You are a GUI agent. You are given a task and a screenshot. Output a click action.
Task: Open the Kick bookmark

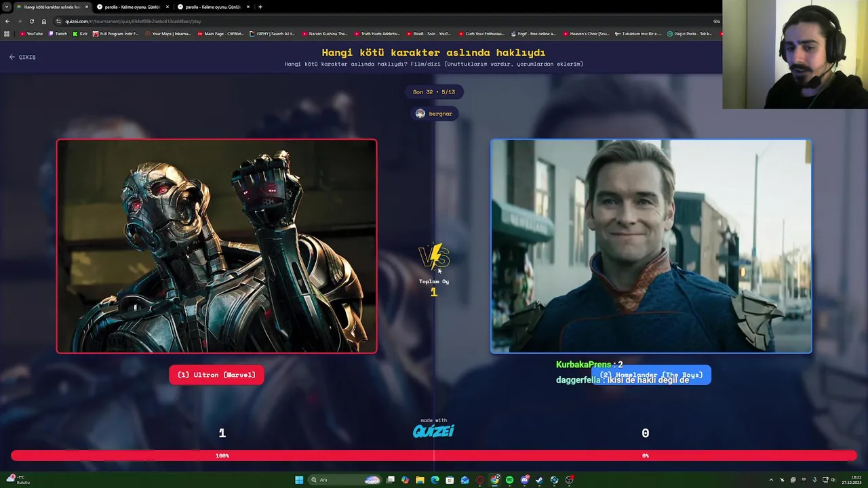pos(81,33)
